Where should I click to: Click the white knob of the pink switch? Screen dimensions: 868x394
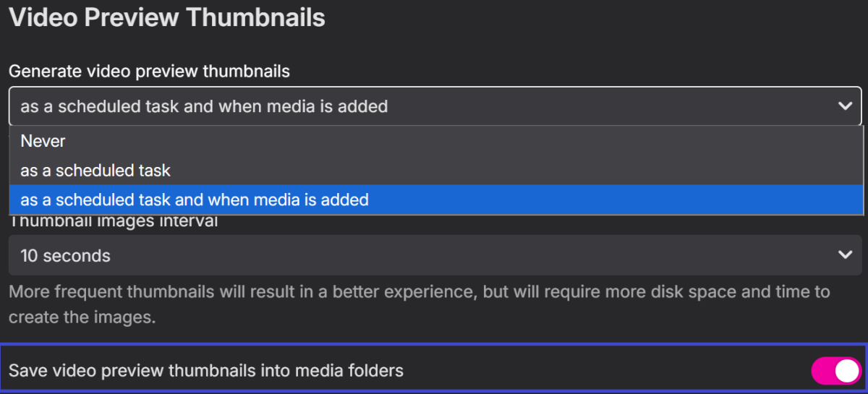[846, 371]
